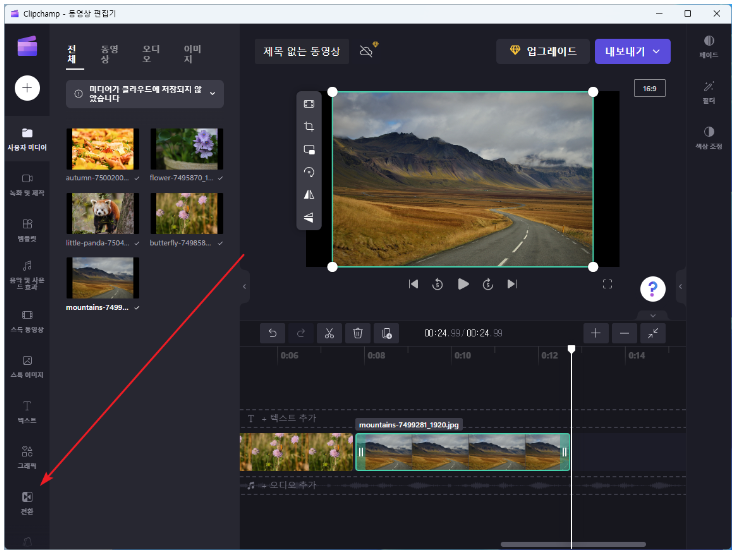This screenshot has width=736, height=552.
Task: Select the mountains clip on the timeline
Action: point(463,452)
